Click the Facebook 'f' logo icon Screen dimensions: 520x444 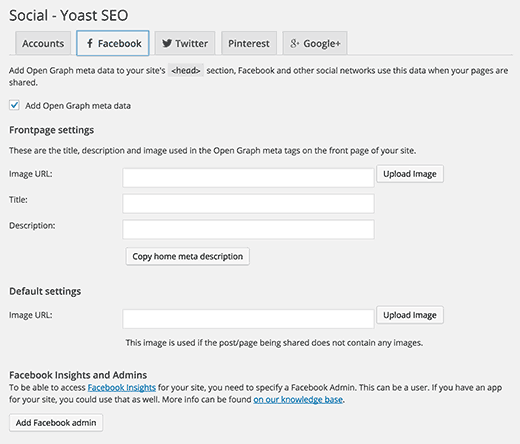pos(90,43)
